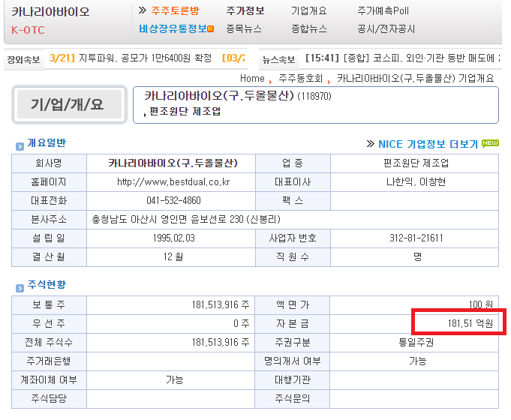Open 비상장유통정보 menu link

click(173, 29)
